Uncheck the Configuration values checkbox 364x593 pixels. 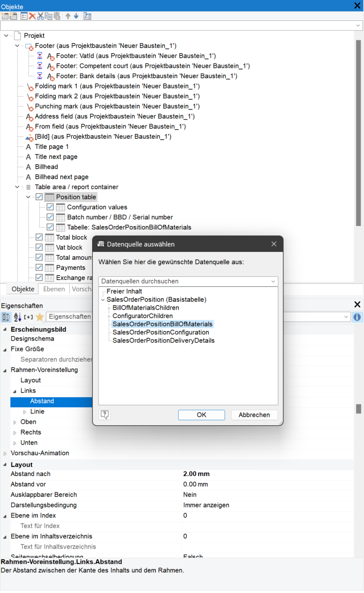pyautogui.click(x=50, y=207)
